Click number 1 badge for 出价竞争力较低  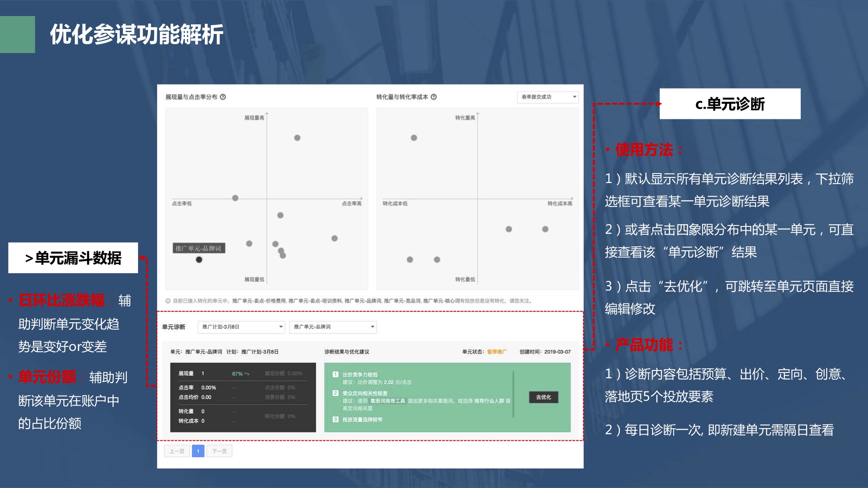click(x=335, y=374)
